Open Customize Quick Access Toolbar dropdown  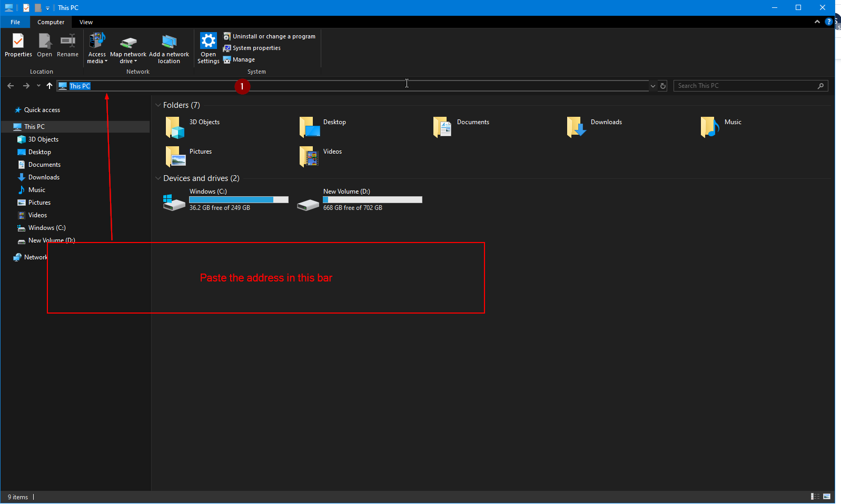pos(47,8)
